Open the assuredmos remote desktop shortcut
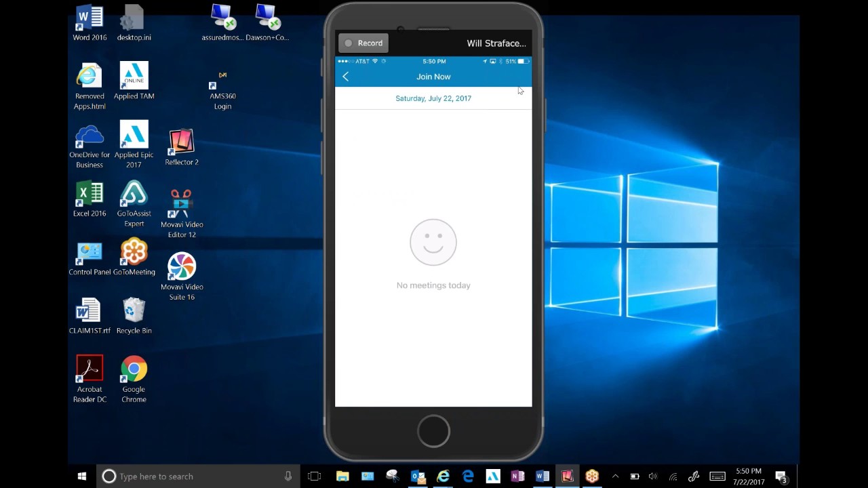 pyautogui.click(x=222, y=23)
